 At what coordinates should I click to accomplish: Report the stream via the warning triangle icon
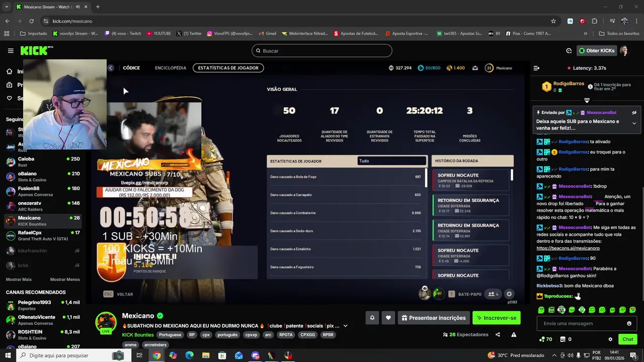[514, 334]
